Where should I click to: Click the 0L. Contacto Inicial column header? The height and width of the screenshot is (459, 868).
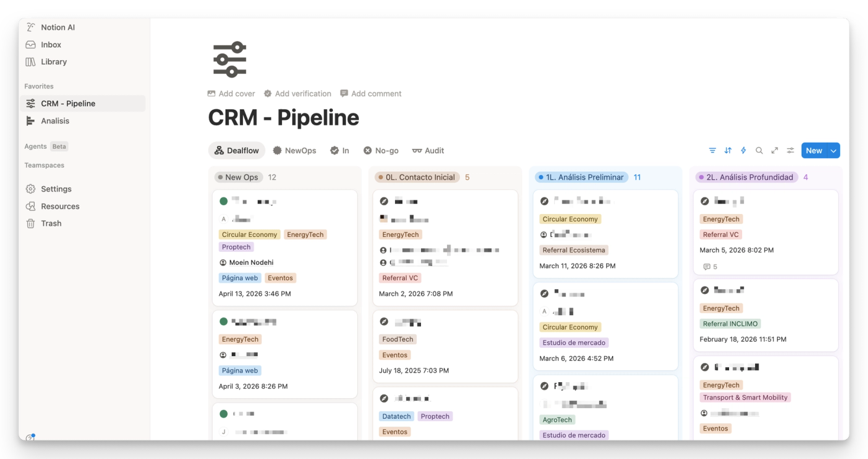[x=417, y=177]
